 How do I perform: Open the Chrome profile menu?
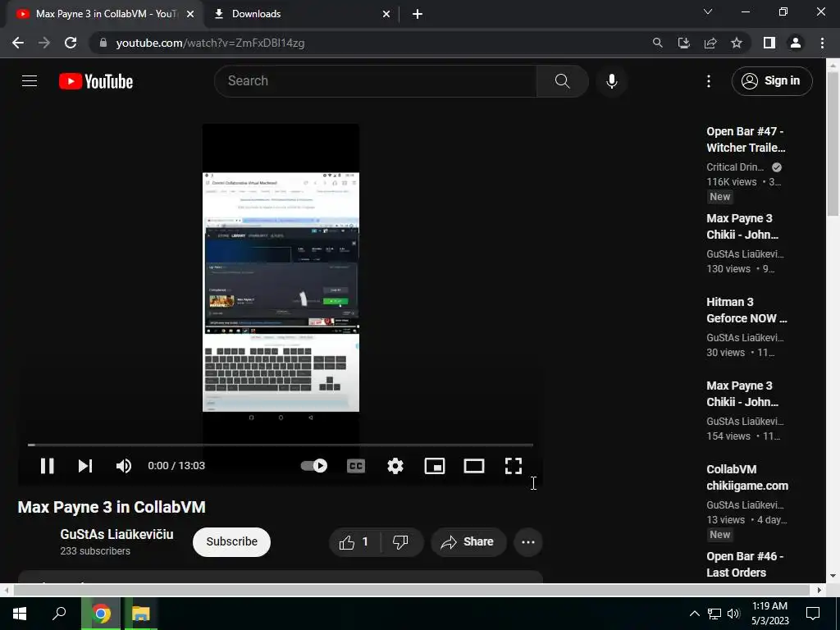796,43
